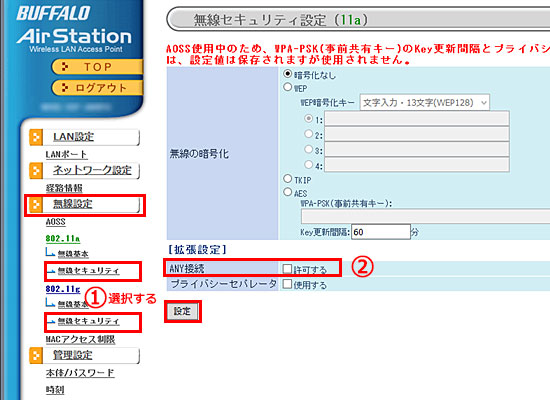Open the WEP暗号化キー type dropdown

pyautogui.click(x=424, y=103)
